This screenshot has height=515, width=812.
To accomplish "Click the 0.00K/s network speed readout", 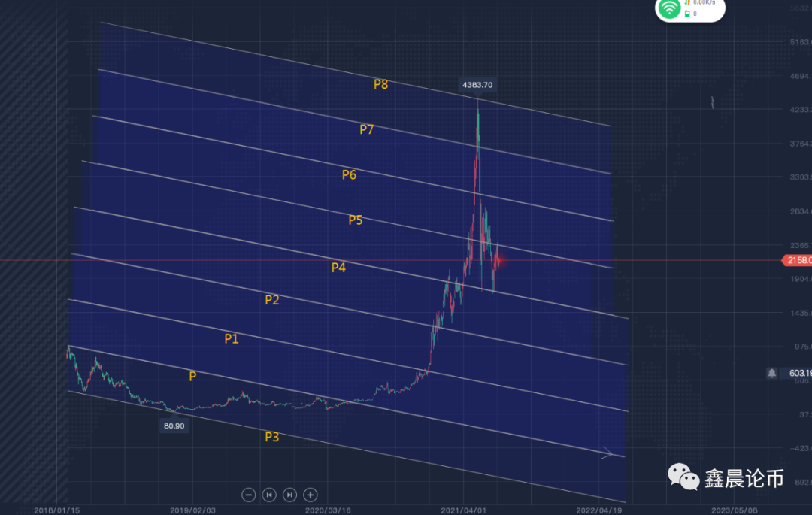I will [704, 2].
